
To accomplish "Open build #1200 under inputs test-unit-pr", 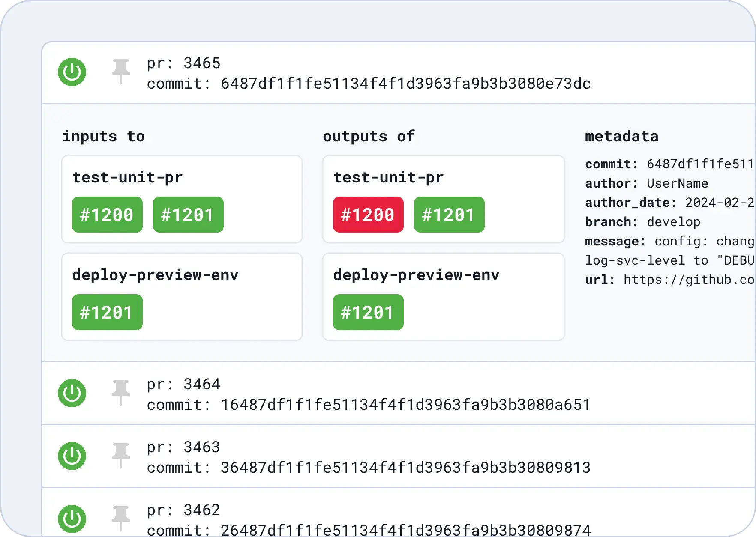I will [x=107, y=215].
